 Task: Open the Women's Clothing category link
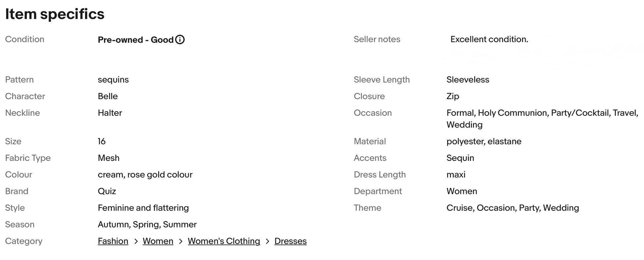click(224, 241)
